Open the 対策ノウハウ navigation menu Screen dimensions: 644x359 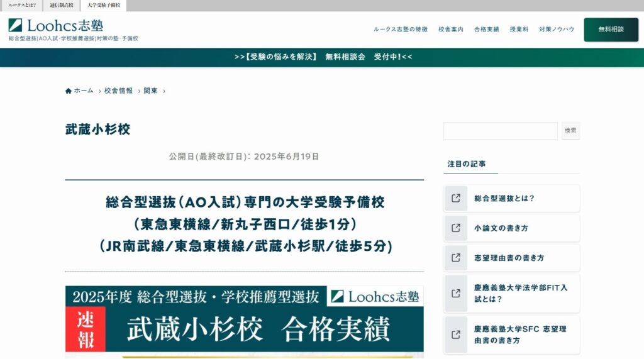pyautogui.click(x=556, y=30)
